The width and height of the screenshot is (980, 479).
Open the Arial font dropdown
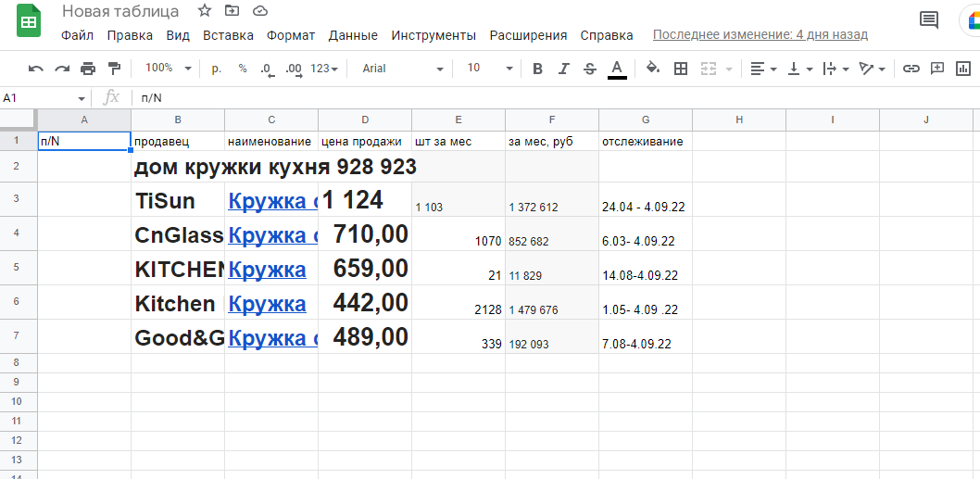[x=403, y=69]
